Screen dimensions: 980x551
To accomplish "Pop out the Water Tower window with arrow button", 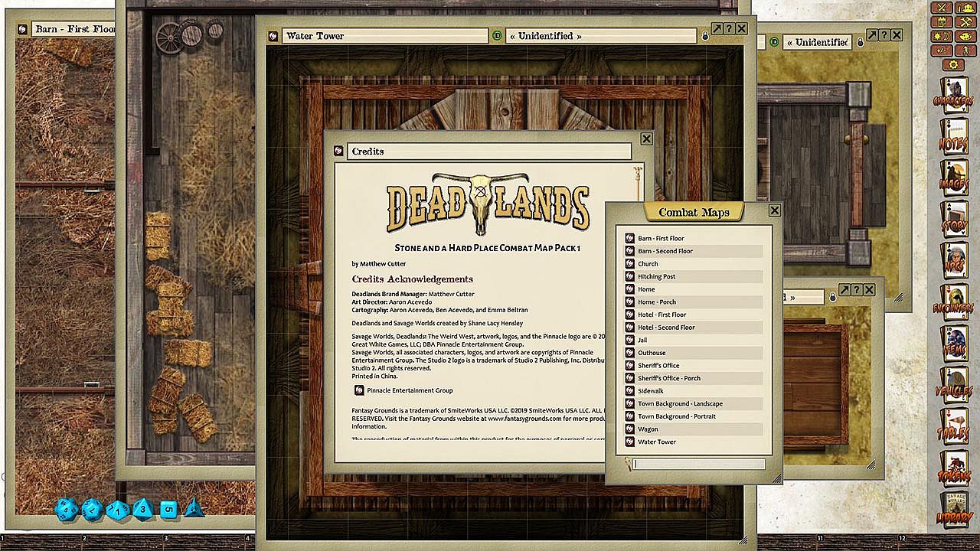I will (717, 28).
